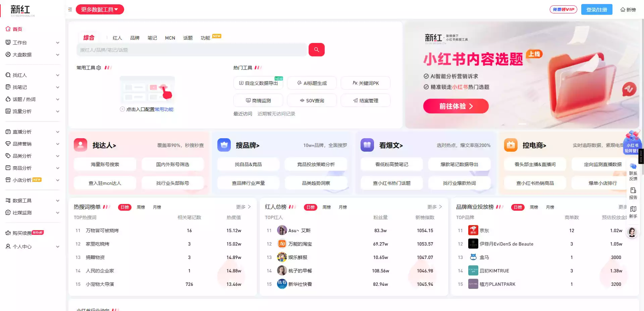Toggle the sidebar collapse icon
The height and width of the screenshot is (311, 644).
70,9
